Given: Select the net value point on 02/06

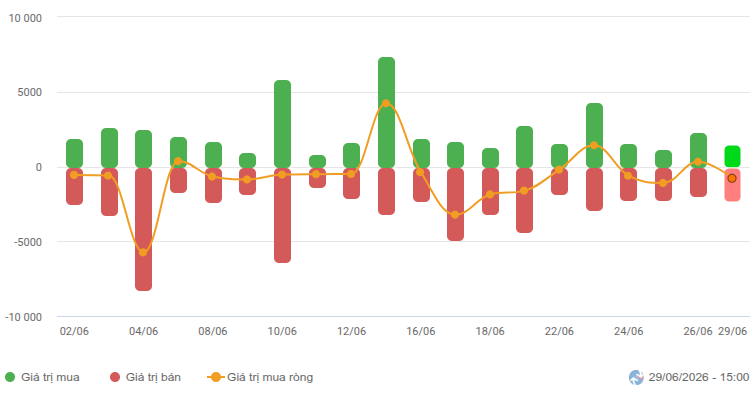Looking at the screenshot, I should (x=74, y=175).
